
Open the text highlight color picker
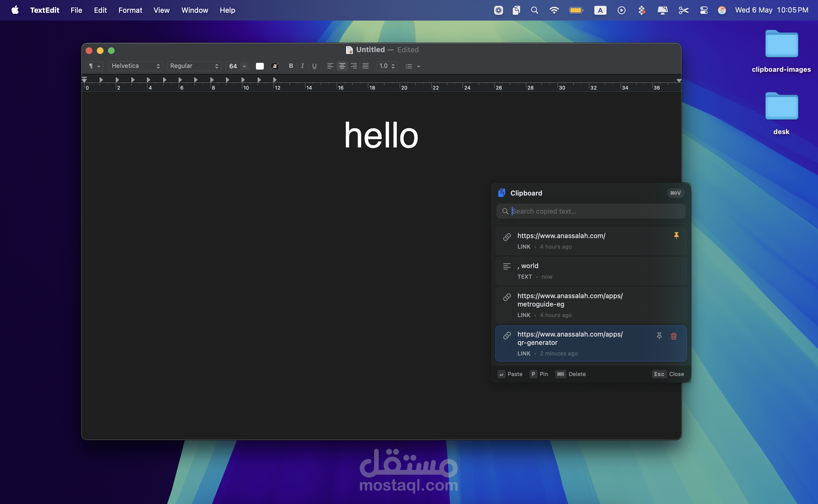point(275,66)
